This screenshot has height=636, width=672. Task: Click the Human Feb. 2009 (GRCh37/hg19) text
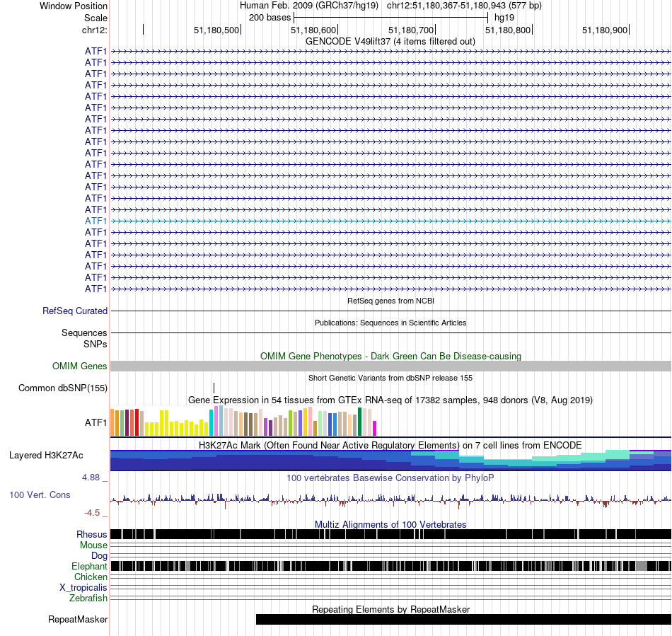[x=309, y=6]
